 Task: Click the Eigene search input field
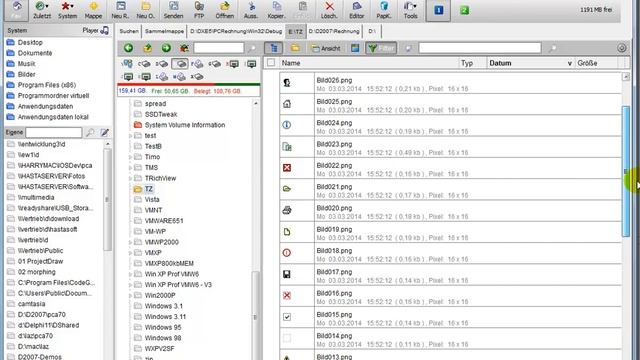(x=53, y=132)
